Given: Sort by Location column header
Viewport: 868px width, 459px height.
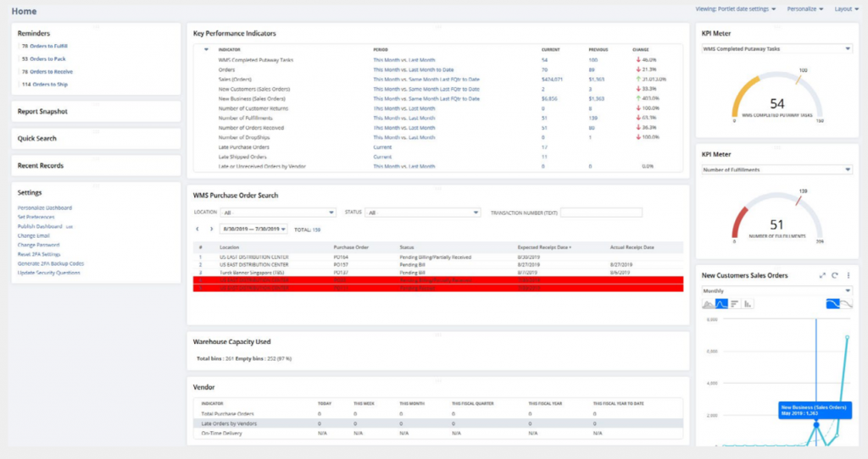Looking at the screenshot, I should click(x=229, y=247).
